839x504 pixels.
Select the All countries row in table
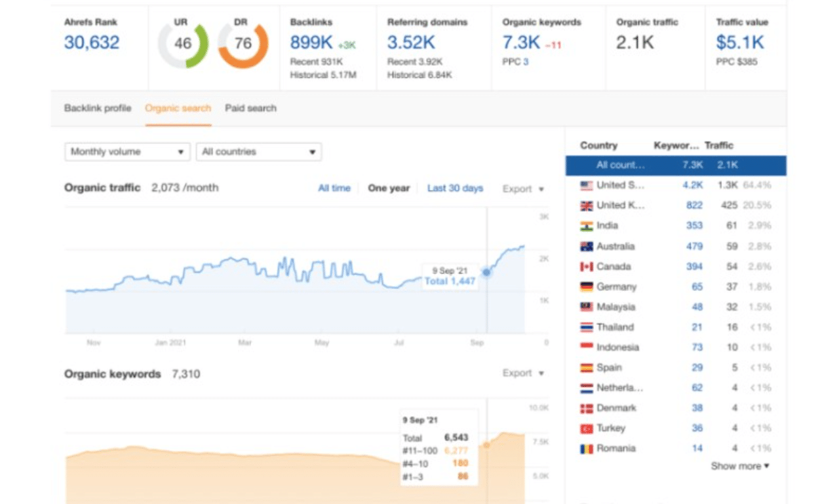pyautogui.click(x=675, y=165)
